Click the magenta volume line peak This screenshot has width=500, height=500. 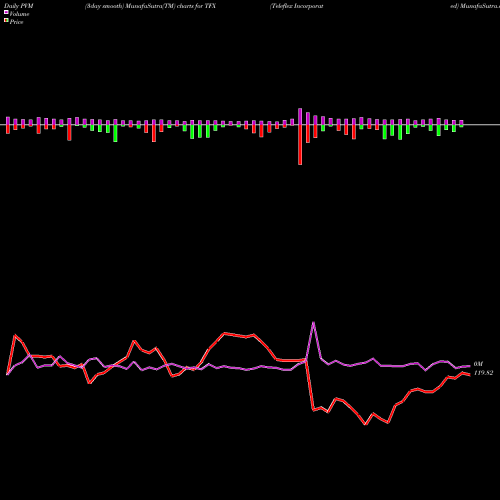pos(313,322)
